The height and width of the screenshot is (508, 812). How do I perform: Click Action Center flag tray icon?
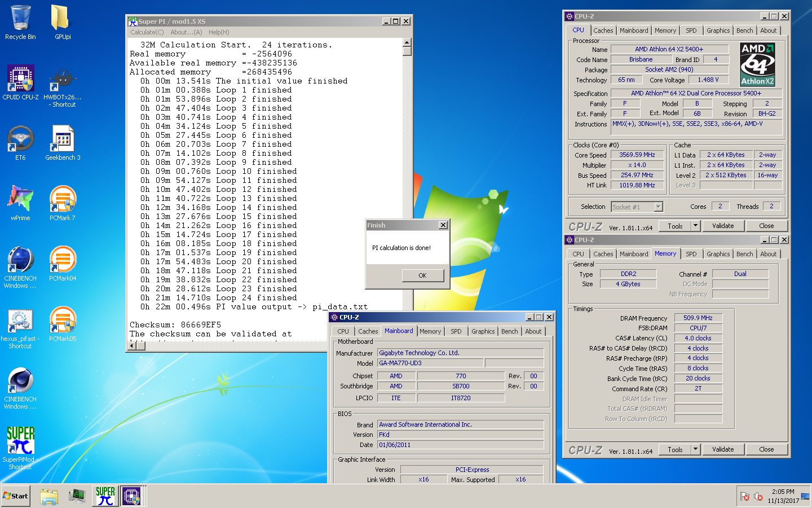[x=745, y=497]
